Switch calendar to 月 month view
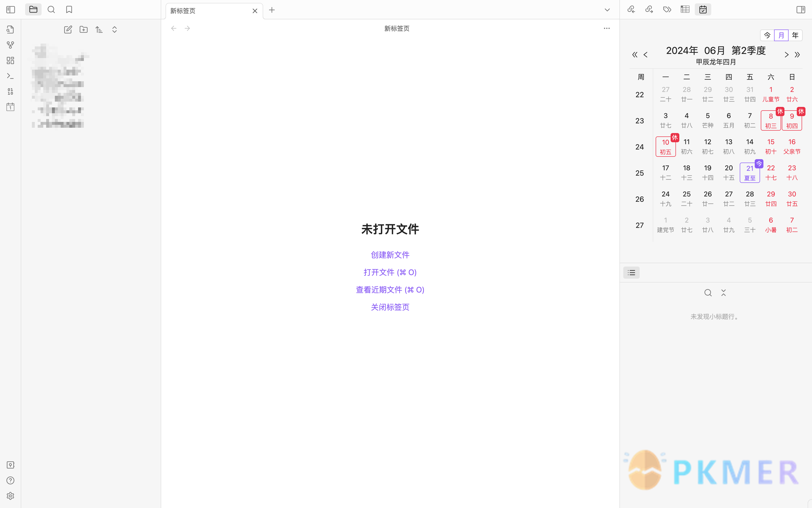The height and width of the screenshot is (508, 812). click(x=781, y=35)
